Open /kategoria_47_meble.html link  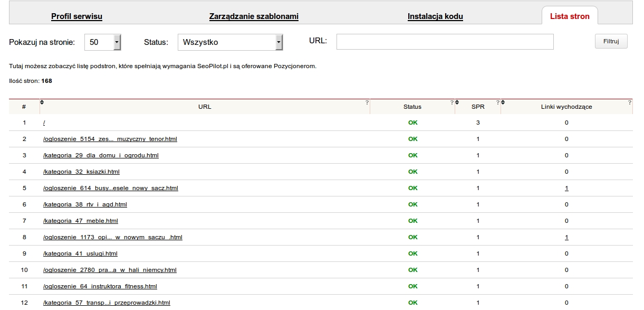pos(80,221)
